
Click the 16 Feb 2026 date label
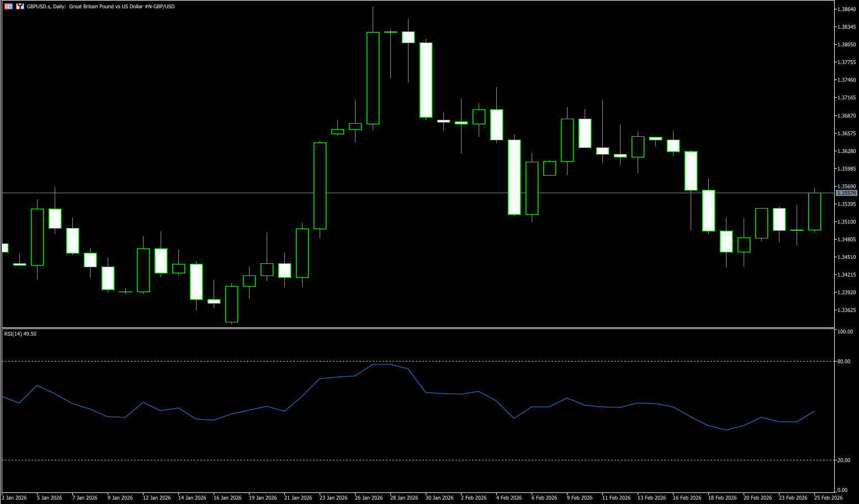(687, 498)
